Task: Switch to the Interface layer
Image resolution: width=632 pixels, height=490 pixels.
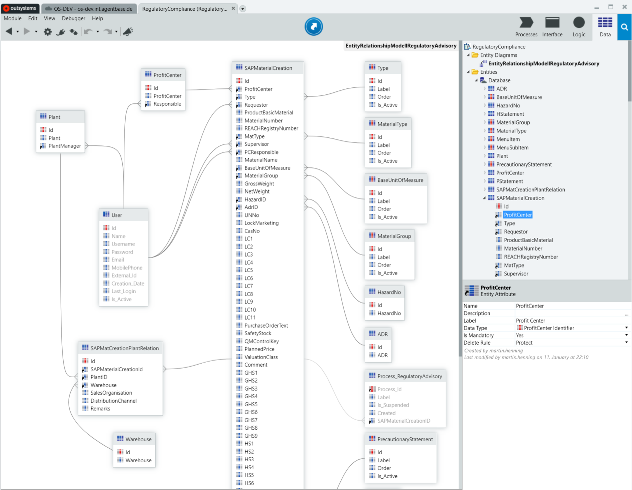Action: pos(552,25)
